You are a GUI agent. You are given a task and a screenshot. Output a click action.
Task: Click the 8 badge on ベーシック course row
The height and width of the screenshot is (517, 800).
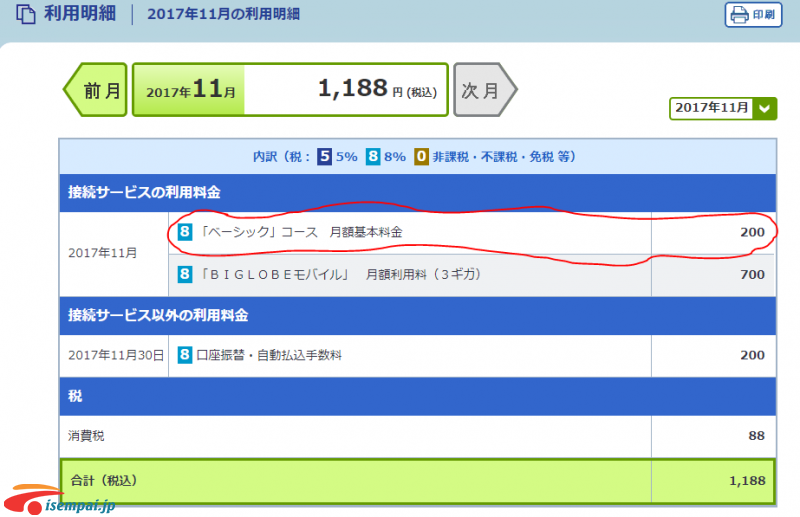tap(185, 232)
